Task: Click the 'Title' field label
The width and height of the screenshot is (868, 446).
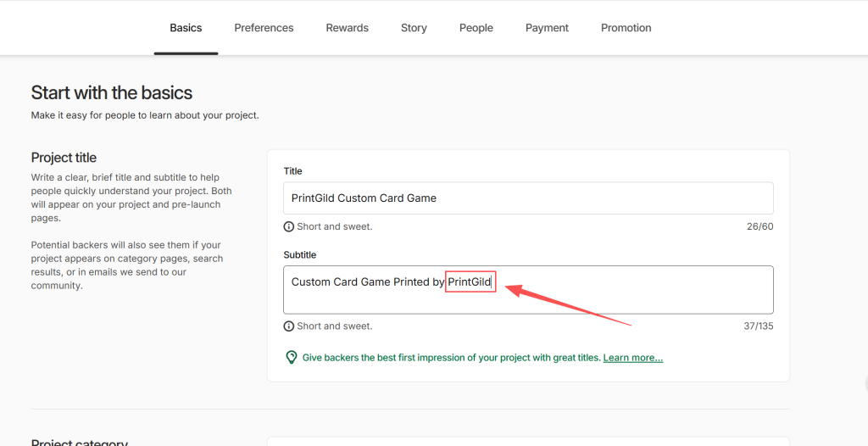Action: click(x=292, y=171)
